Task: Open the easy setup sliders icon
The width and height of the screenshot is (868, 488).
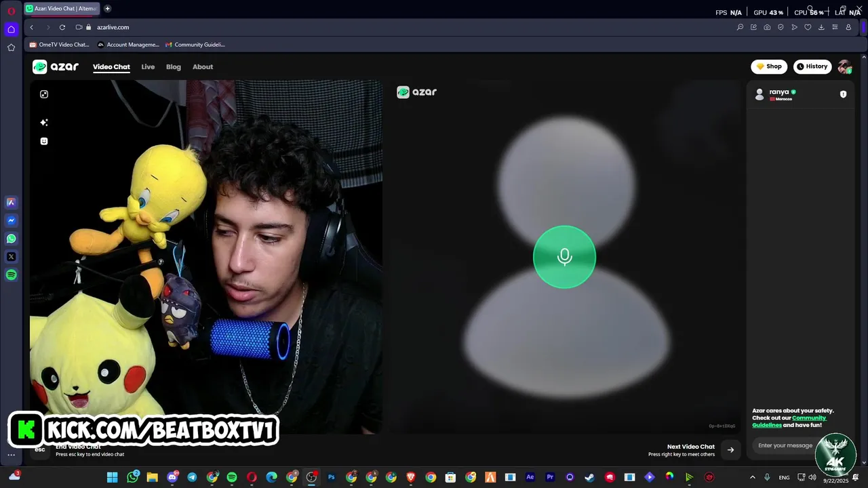Action: tap(835, 27)
